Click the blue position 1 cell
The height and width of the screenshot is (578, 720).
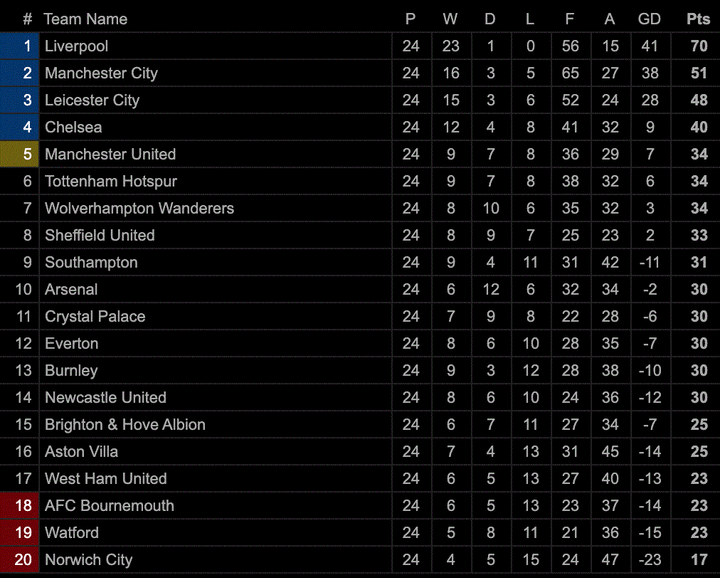coord(20,46)
